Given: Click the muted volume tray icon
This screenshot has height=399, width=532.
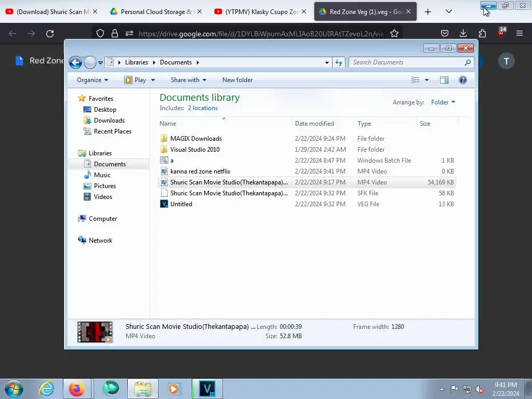Looking at the screenshot, I should (x=479, y=389).
